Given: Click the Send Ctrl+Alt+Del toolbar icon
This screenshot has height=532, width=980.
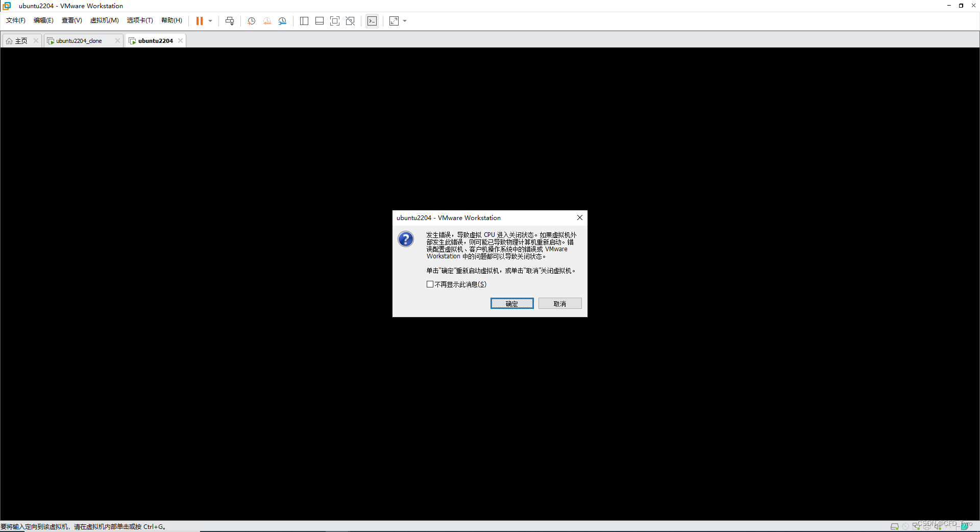Looking at the screenshot, I should pyautogui.click(x=230, y=21).
